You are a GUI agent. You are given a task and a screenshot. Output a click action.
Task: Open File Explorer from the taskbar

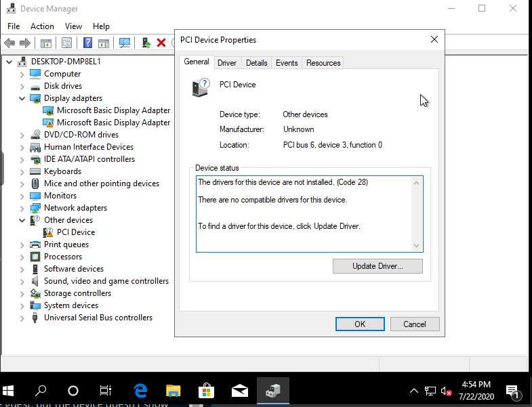(x=173, y=391)
